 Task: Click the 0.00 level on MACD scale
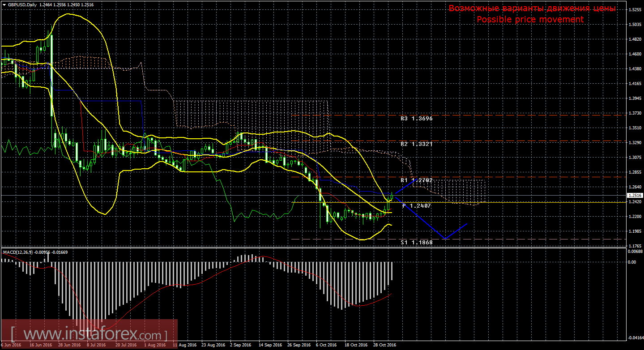pyautogui.click(x=632, y=262)
